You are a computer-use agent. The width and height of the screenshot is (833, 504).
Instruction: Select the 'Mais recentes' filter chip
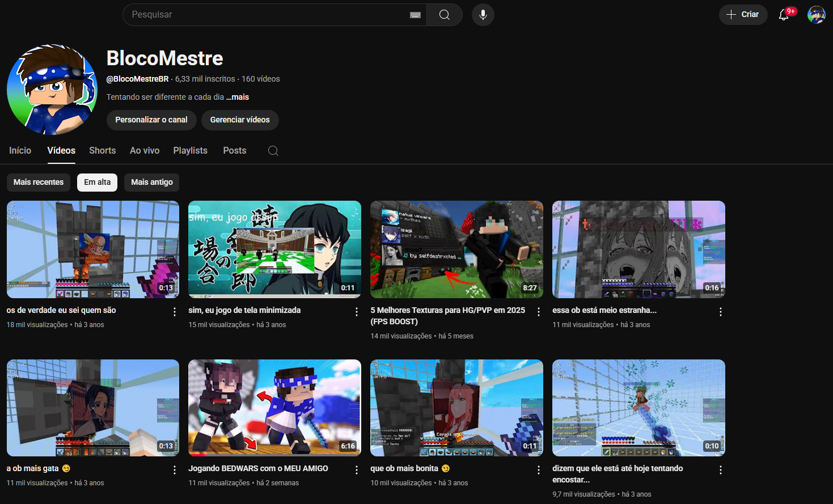pos(39,182)
